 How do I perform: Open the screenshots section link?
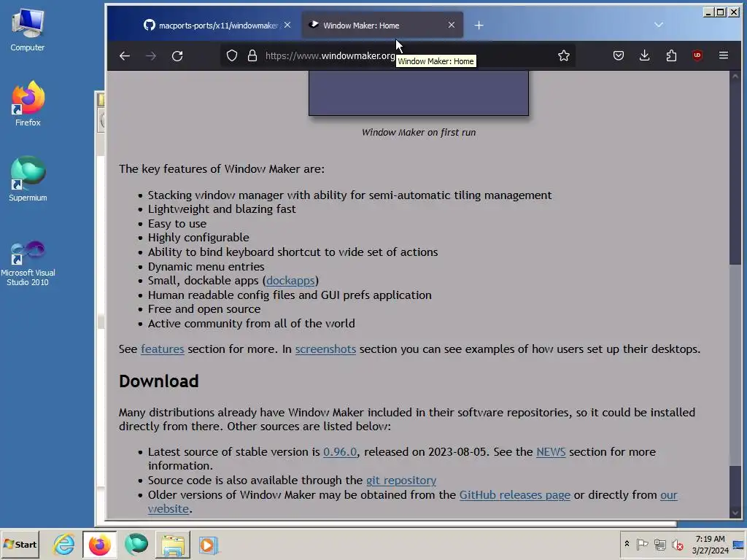[325, 349]
